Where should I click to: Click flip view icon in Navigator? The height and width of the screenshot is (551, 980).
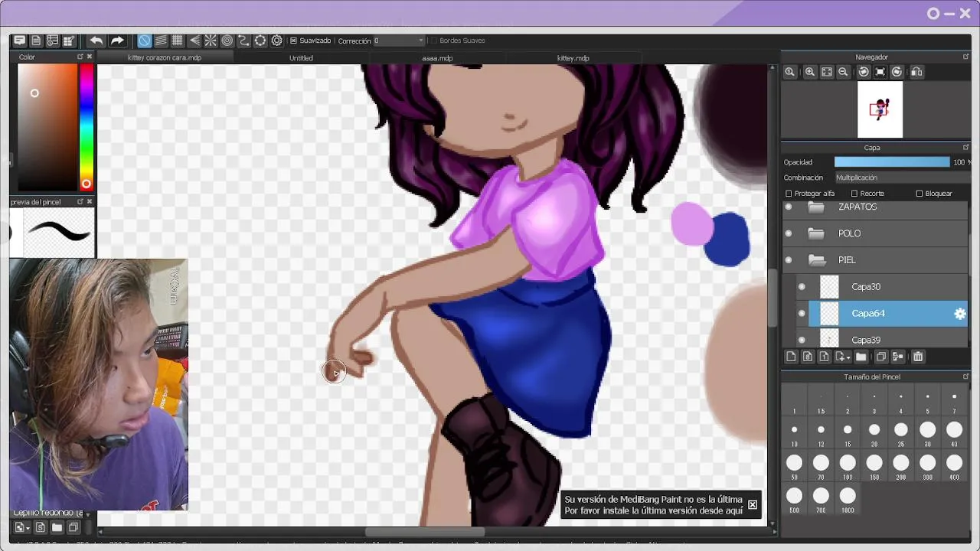(916, 72)
